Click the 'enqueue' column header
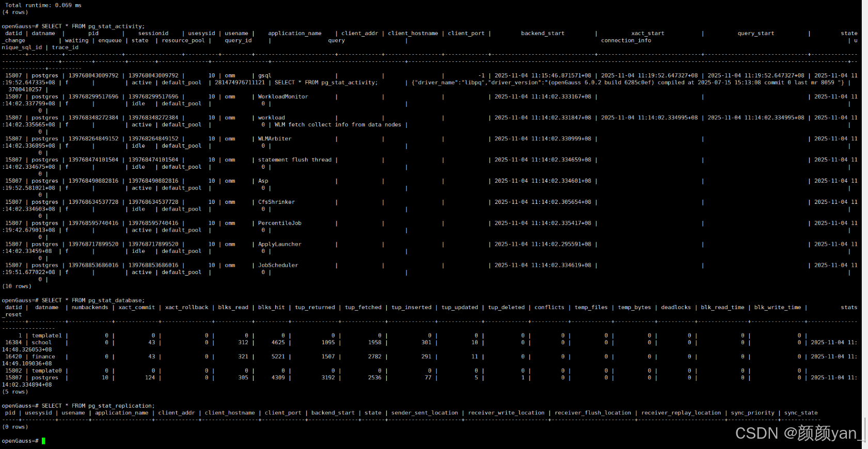 pyautogui.click(x=110, y=40)
